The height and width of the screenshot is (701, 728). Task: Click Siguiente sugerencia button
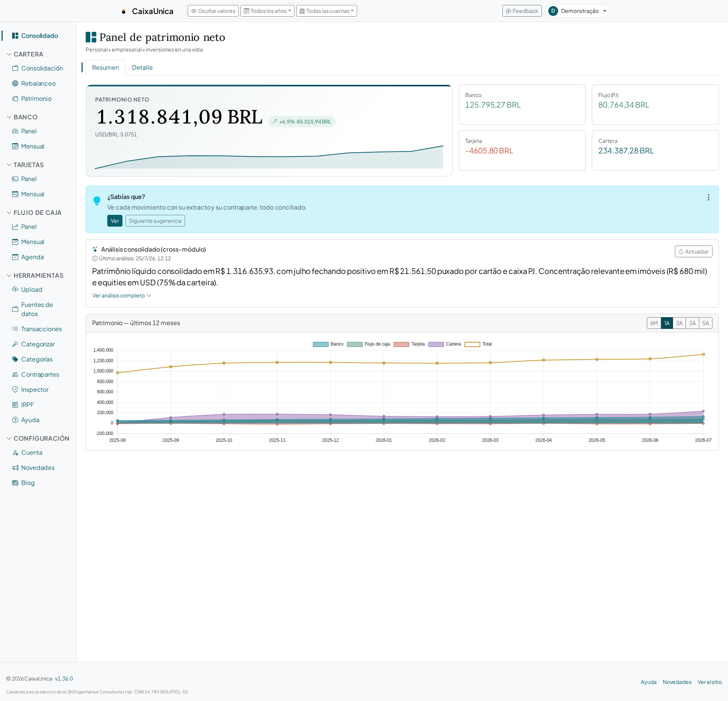coord(155,221)
